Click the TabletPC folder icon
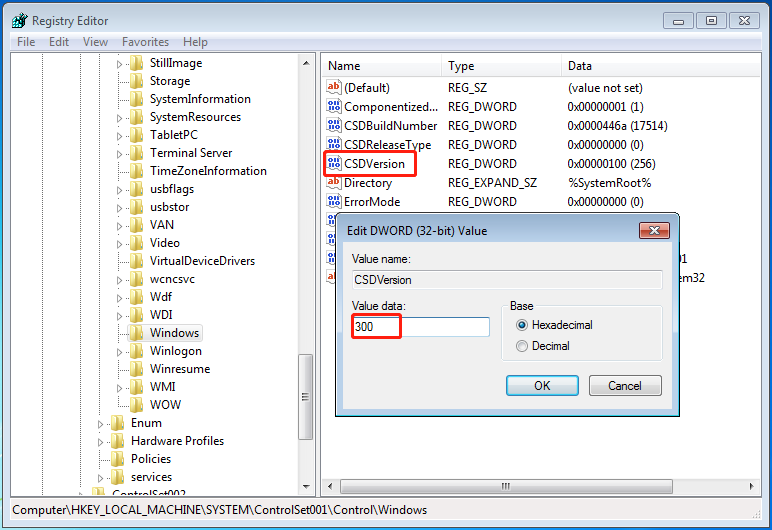Image resolution: width=772 pixels, height=530 pixels. (x=136, y=135)
